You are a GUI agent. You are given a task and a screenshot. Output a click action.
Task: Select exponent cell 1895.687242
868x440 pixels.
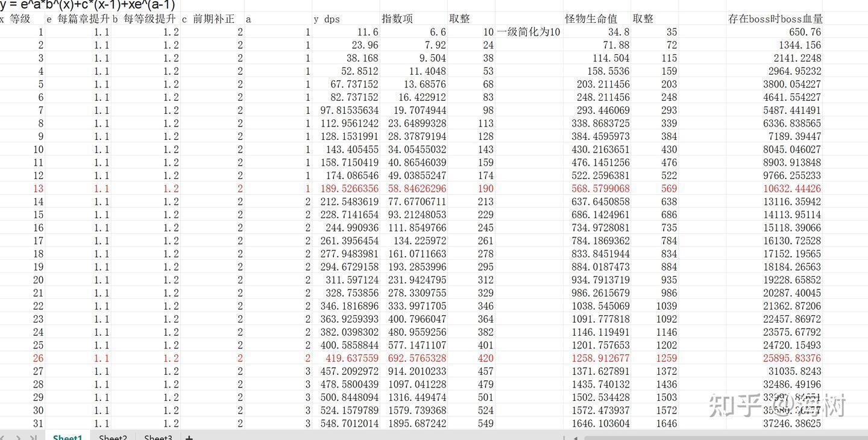pyautogui.click(x=414, y=423)
